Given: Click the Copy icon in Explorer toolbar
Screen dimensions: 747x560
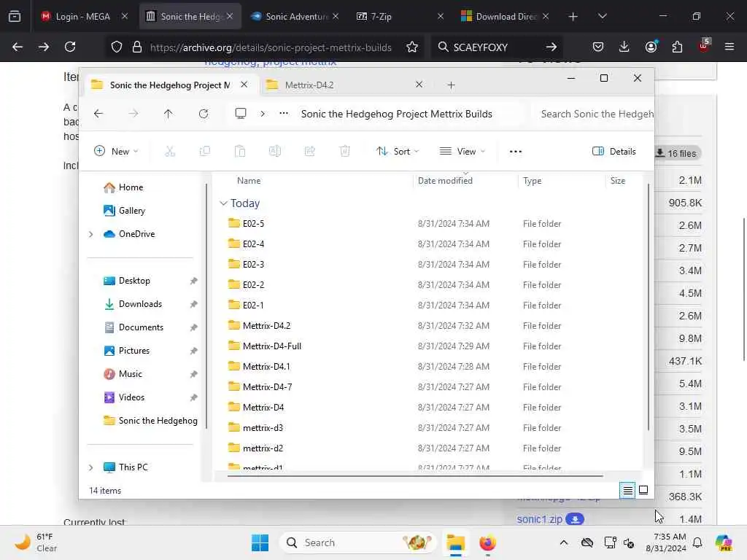Looking at the screenshot, I should (205, 152).
